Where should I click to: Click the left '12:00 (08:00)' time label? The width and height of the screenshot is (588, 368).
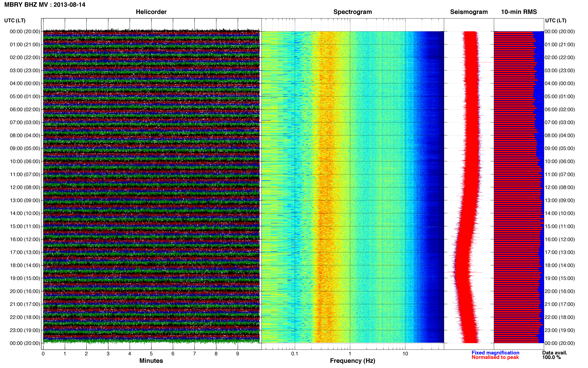pyautogui.click(x=25, y=187)
